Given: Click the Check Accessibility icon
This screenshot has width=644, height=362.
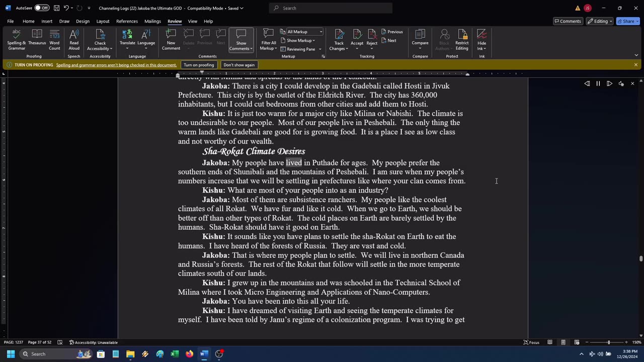Looking at the screenshot, I should point(100,34).
